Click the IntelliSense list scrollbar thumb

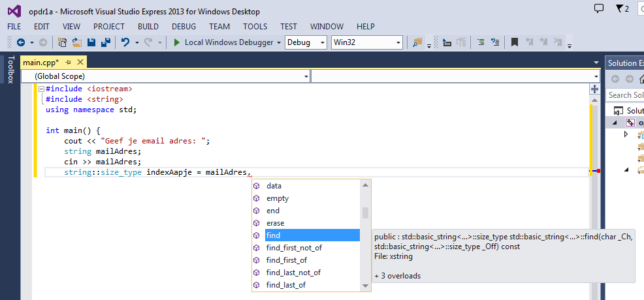click(x=366, y=213)
